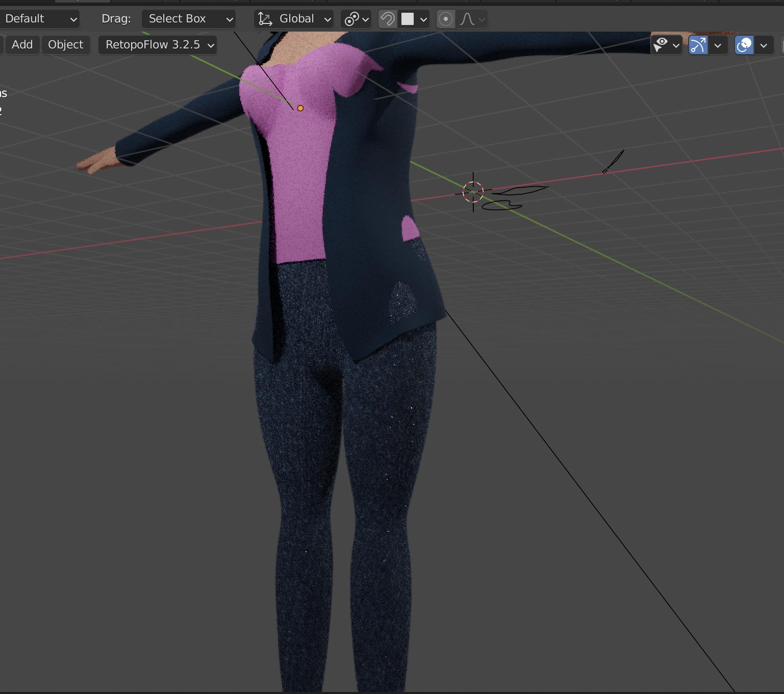Open viewport visibility and selectability eye dropdown
Image resolution: width=784 pixels, height=694 pixels.
click(x=666, y=45)
